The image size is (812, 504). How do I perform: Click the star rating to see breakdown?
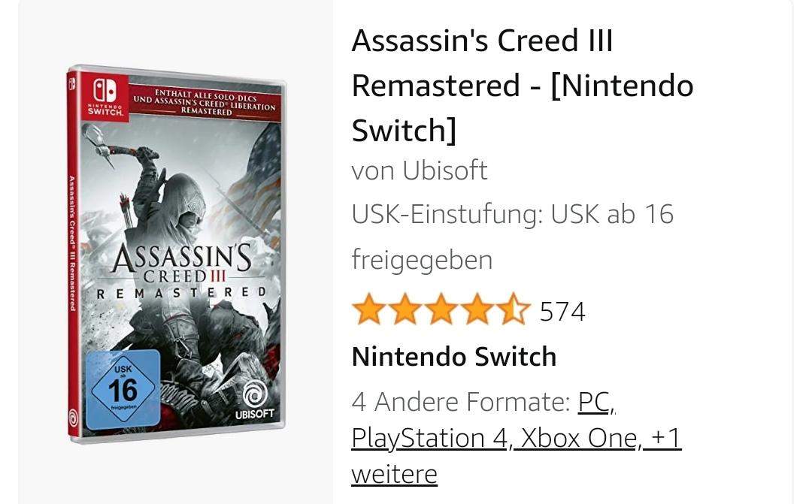[440, 309]
